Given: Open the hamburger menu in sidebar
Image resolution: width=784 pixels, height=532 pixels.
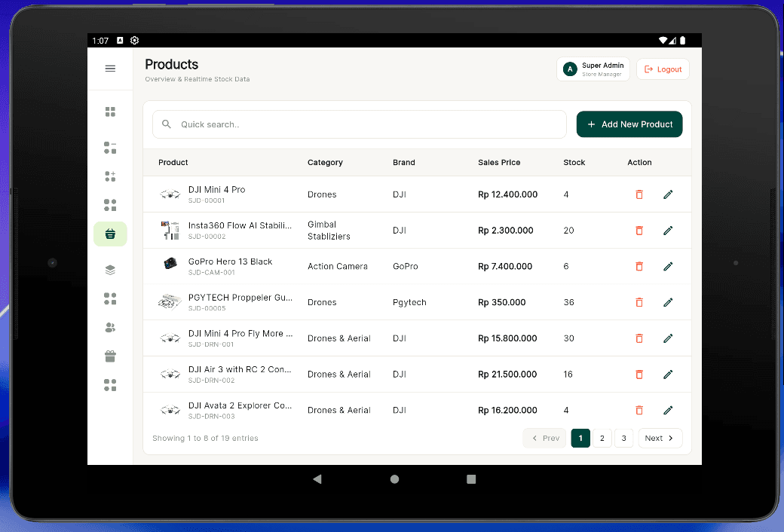Looking at the screenshot, I should coord(110,69).
